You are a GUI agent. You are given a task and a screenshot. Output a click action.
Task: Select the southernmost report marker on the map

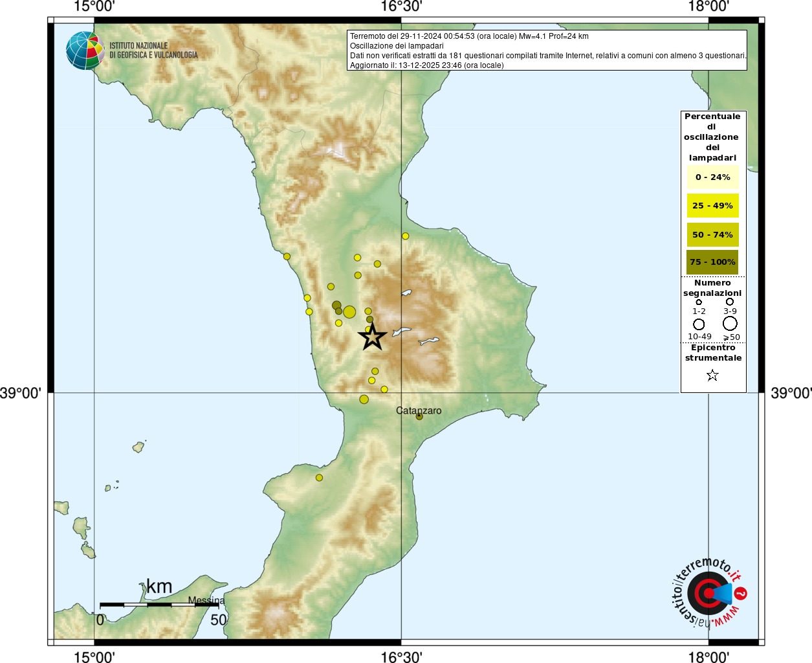[x=319, y=478]
